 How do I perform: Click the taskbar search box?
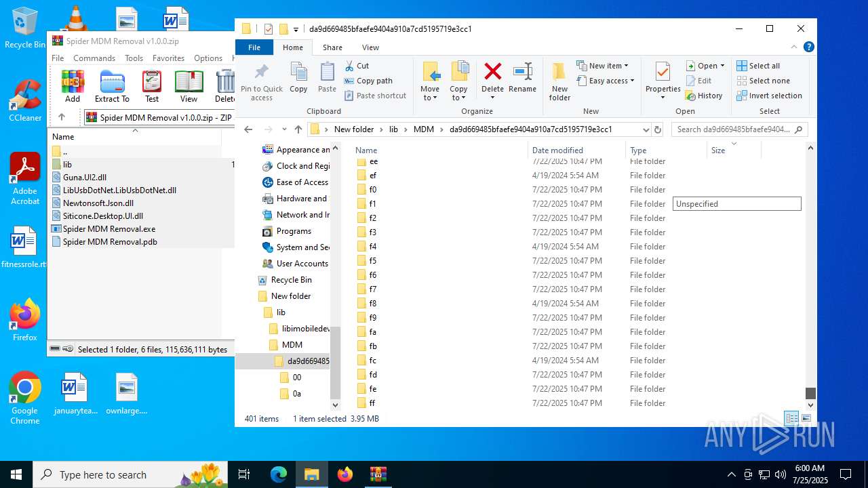(130, 474)
